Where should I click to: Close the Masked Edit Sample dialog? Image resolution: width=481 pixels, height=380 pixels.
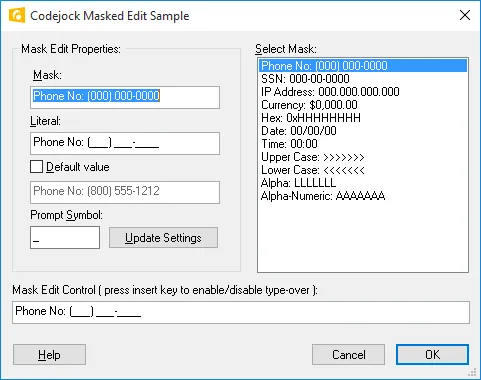click(x=465, y=15)
